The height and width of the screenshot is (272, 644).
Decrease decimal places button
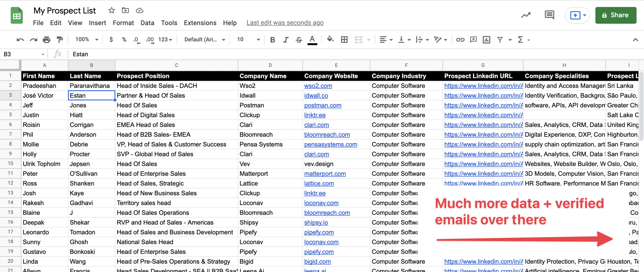(136, 40)
